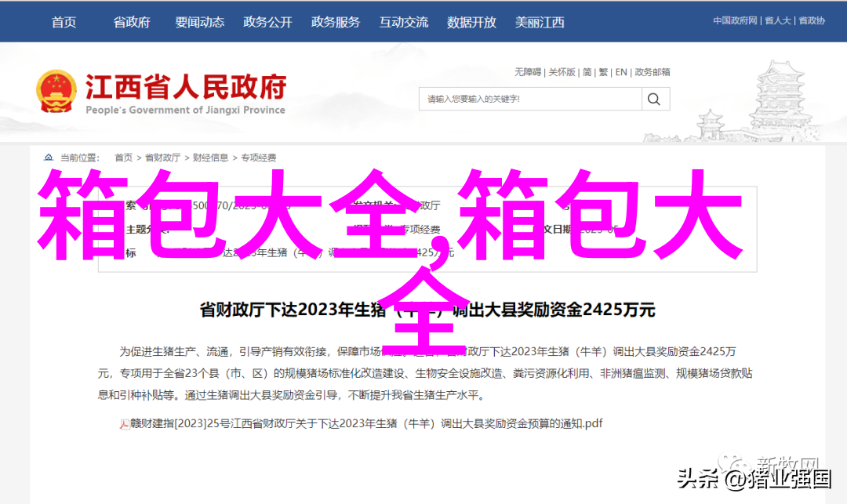Select 要闻动态 in the navigation bar
847x504 pixels.
coord(200,22)
